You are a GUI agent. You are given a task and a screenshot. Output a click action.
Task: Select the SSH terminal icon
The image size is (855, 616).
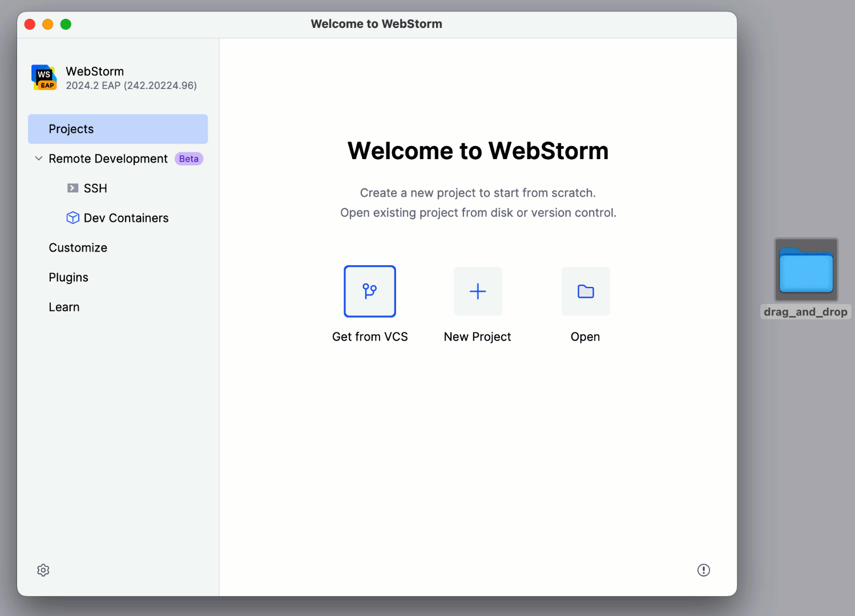(72, 188)
